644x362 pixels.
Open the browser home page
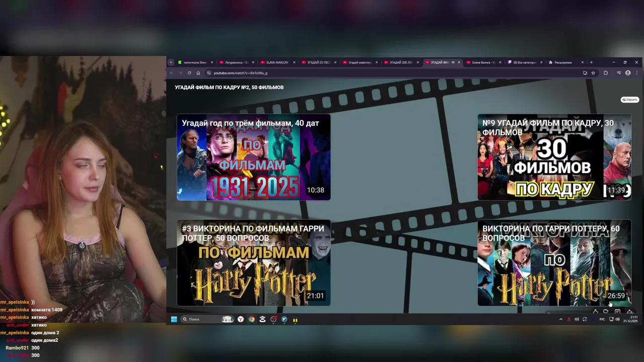pos(198,73)
